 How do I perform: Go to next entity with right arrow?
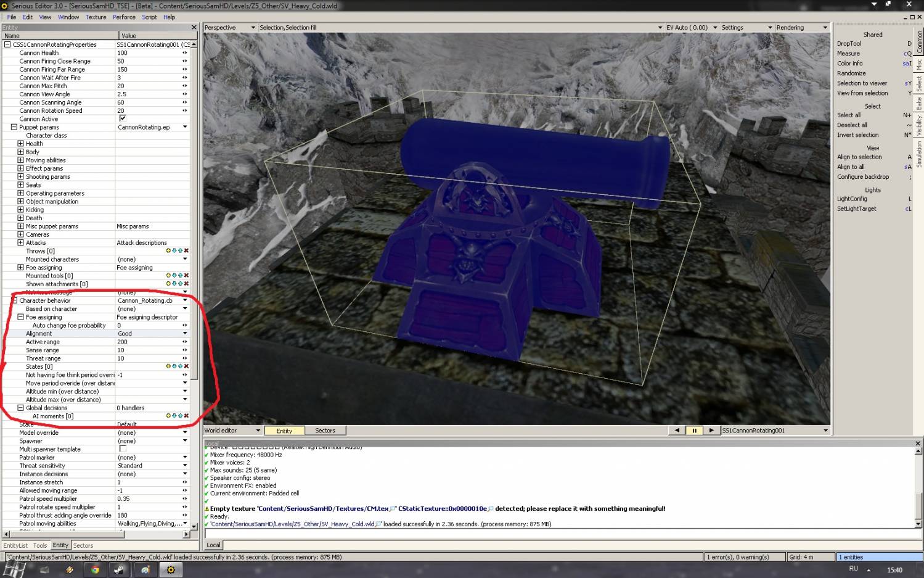coord(711,431)
